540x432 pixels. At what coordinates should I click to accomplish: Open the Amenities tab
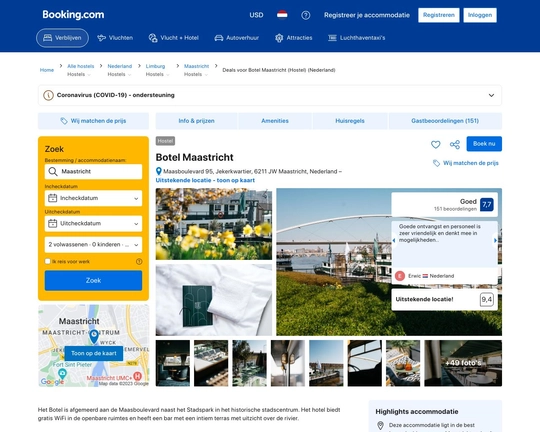[x=275, y=121]
